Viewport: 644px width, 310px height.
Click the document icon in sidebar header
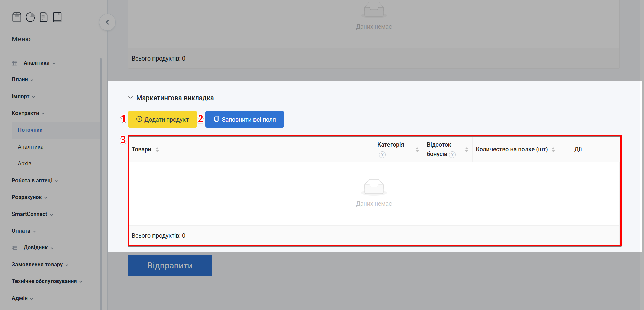point(44,17)
